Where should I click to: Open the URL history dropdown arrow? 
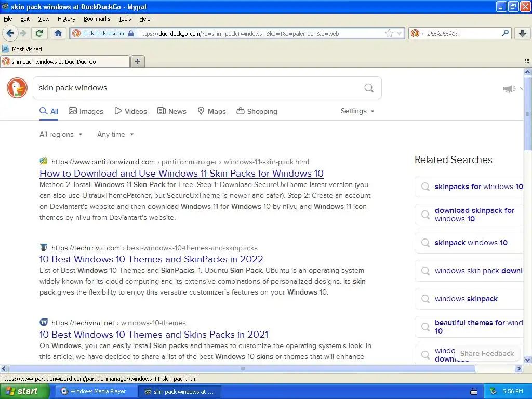[x=400, y=33]
